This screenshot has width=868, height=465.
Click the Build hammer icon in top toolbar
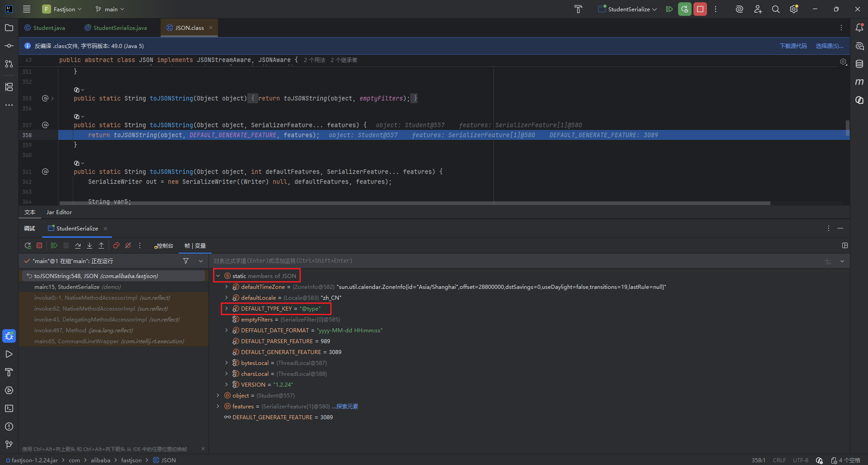(x=578, y=9)
